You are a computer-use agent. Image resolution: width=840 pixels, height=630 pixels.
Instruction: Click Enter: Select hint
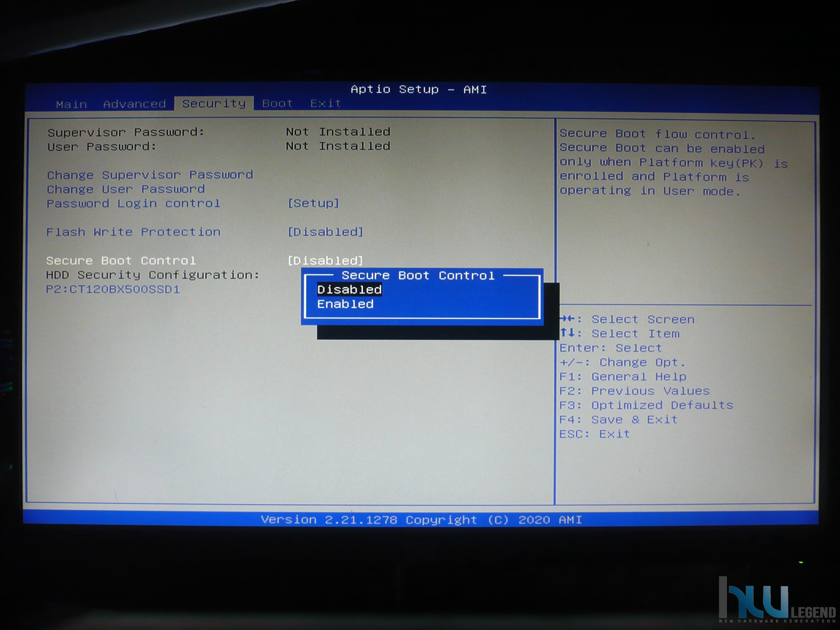611,348
